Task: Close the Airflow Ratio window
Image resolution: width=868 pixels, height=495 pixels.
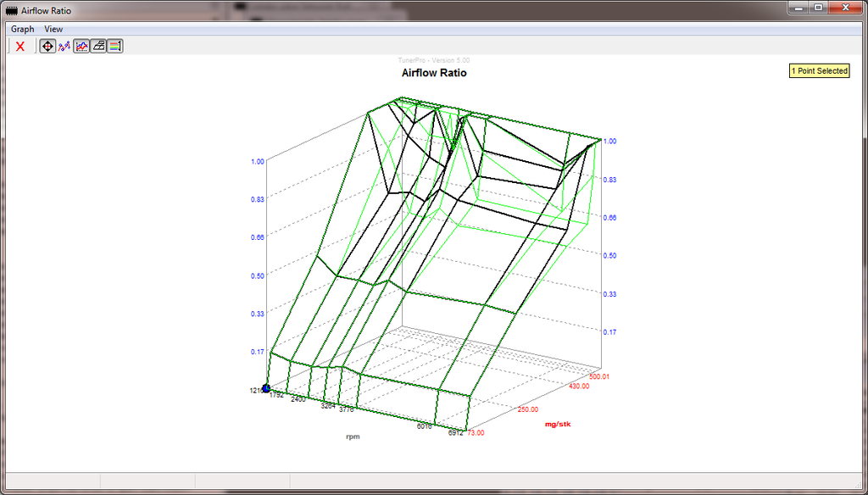Action: [x=845, y=8]
